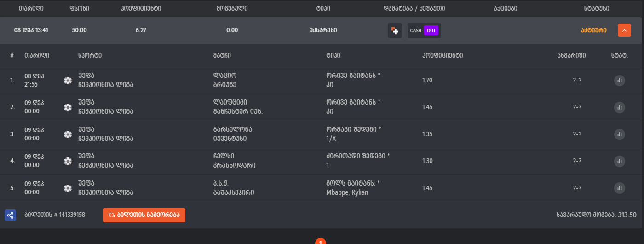Show stats icon for ლაიფციგი – მანჩესტერ იუნ.
The height and width of the screenshot is (244, 644).
[620, 107]
